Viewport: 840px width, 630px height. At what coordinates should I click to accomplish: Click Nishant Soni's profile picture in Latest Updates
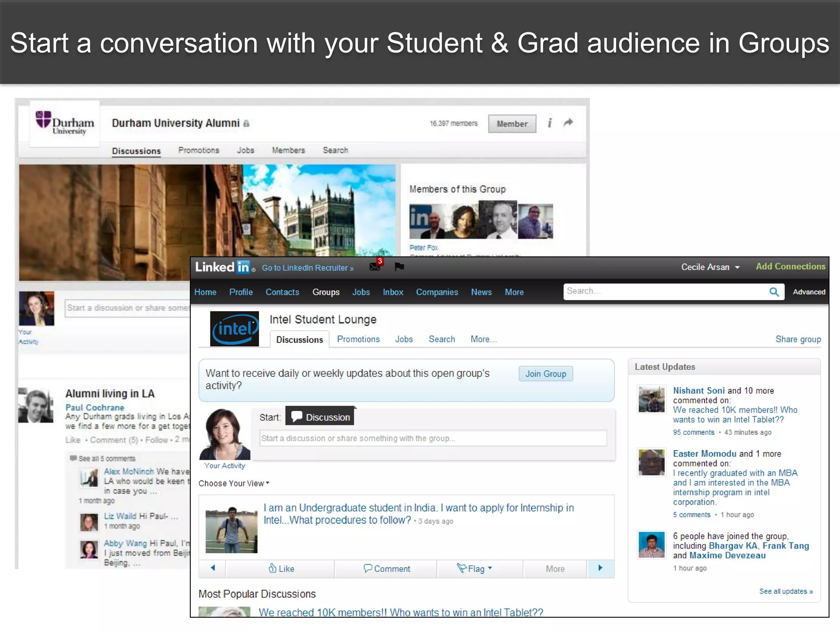[651, 399]
